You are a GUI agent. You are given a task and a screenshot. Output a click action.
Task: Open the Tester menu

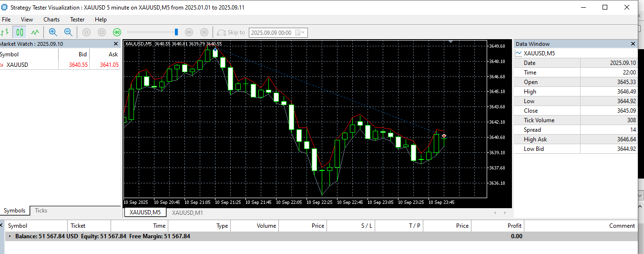[x=77, y=20]
